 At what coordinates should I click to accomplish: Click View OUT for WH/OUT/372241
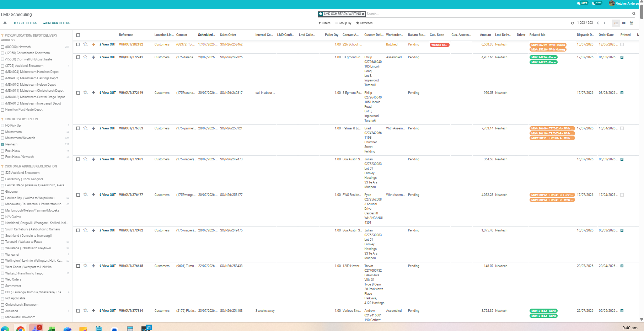(x=108, y=57)
